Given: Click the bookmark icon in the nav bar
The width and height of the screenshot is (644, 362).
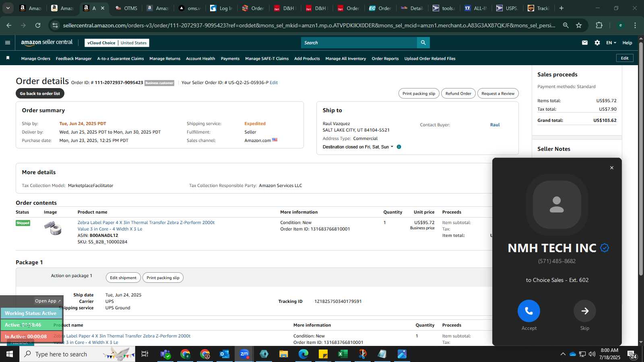Looking at the screenshot, I should (x=8, y=58).
